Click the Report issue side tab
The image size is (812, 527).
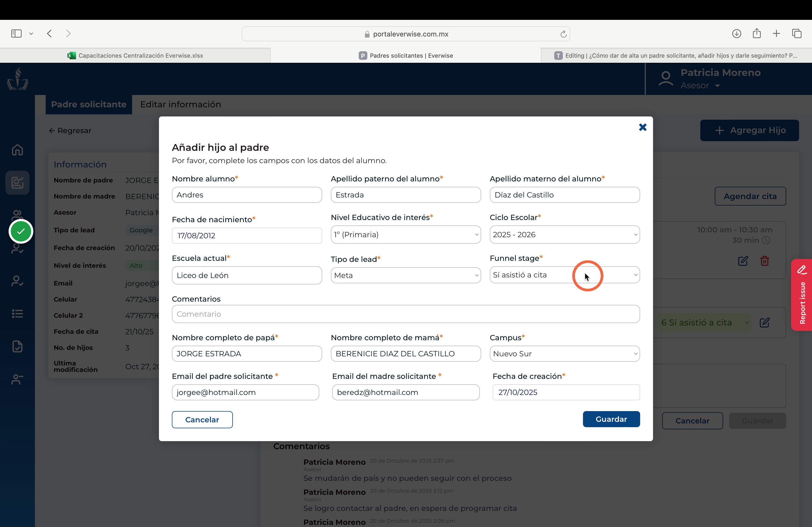pyautogui.click(x=802, y=295)
